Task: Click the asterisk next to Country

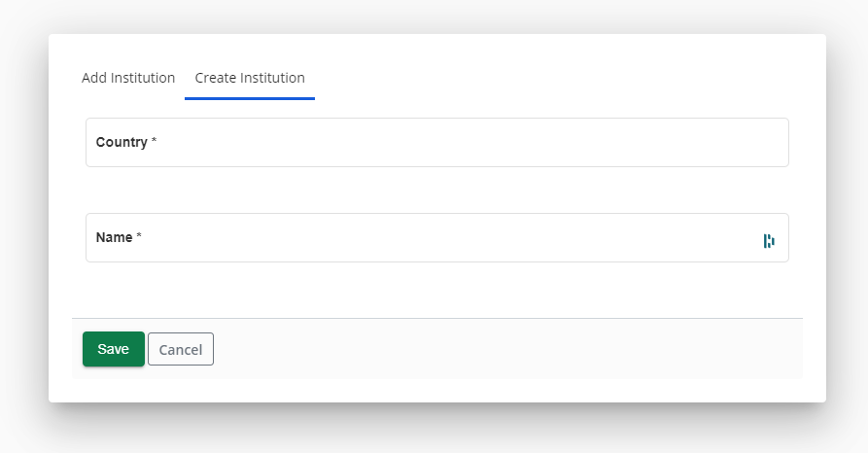Action: pyautogui.click(x=154, y=142)
